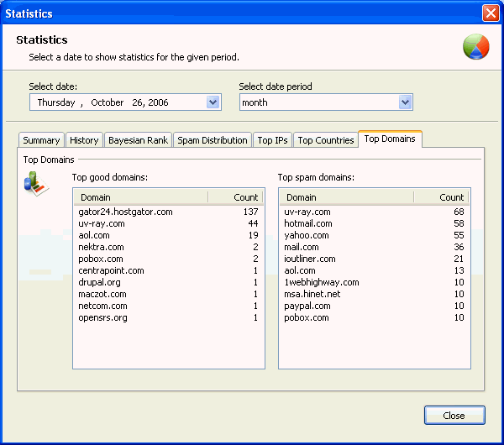This screenshot has height=445, width=504.
Task: Select hotmail.com spam domain row
Action: 375,223
